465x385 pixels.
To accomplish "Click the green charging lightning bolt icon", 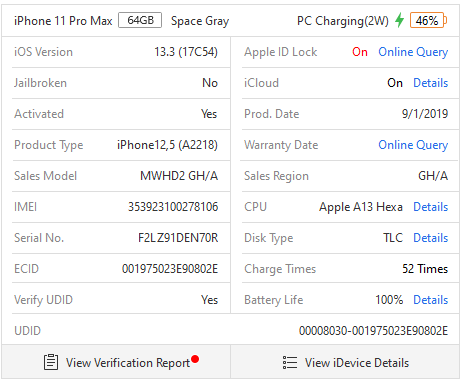I will (x=399, y=20).
